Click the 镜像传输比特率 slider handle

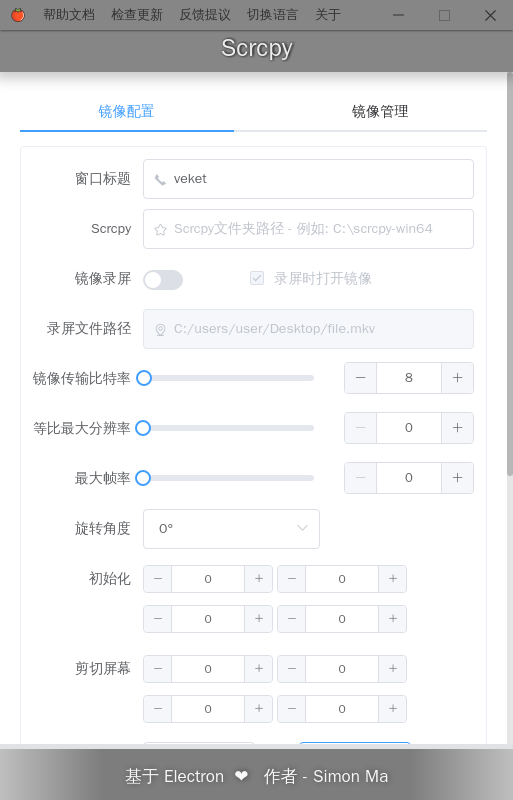coord(144,378)
